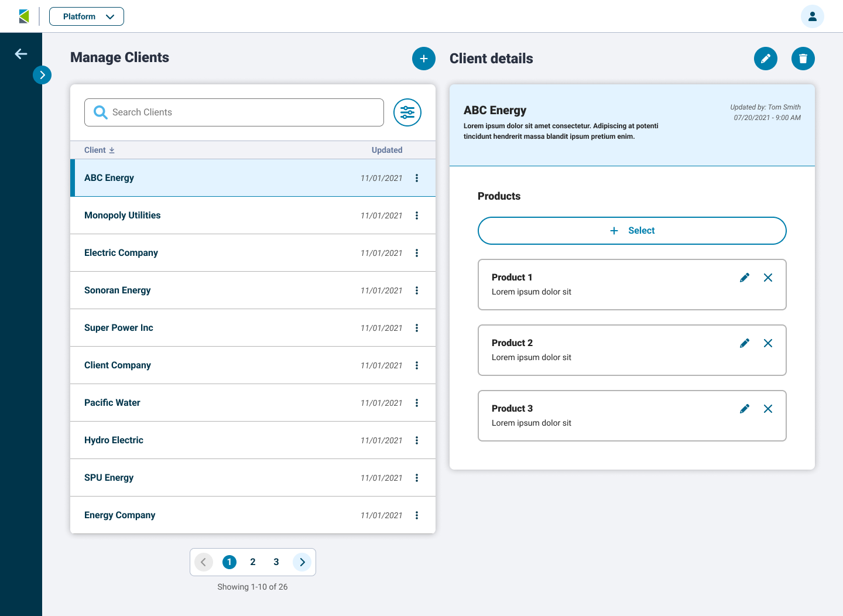Go to next page using right chevron
The width and height of the screenshot is (843, 616).
302,562
